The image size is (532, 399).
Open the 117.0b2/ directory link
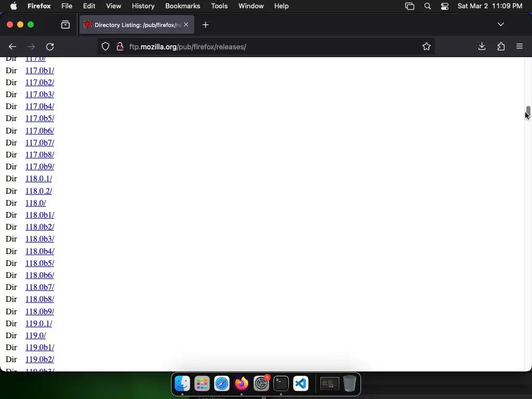pyautogui.click(x=39, y=82)
